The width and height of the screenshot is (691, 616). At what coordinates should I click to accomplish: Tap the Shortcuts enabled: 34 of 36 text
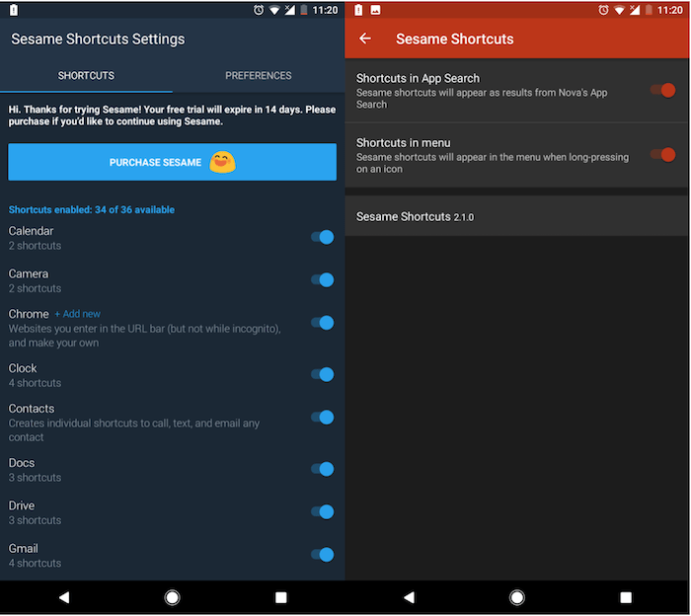(x=92, y=209)
